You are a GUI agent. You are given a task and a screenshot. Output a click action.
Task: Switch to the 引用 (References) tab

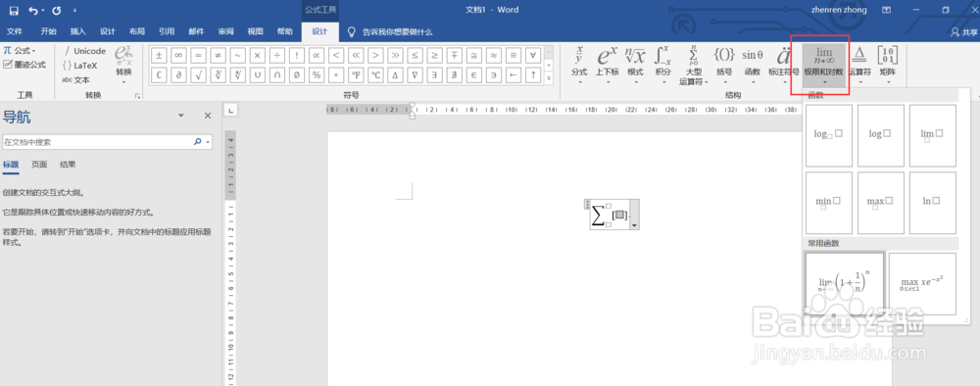point(167,32)
